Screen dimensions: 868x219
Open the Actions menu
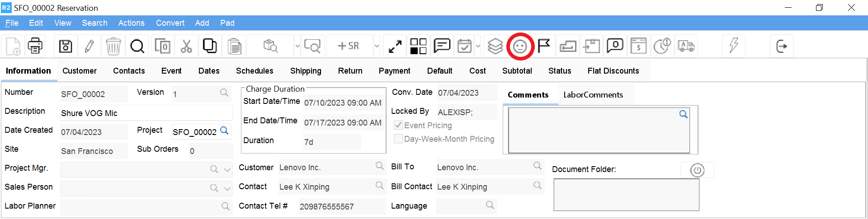coord(131,23)
